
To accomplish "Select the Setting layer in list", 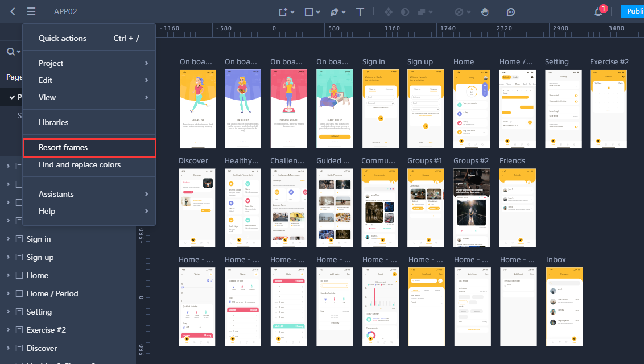I will (x=39, y=312).
